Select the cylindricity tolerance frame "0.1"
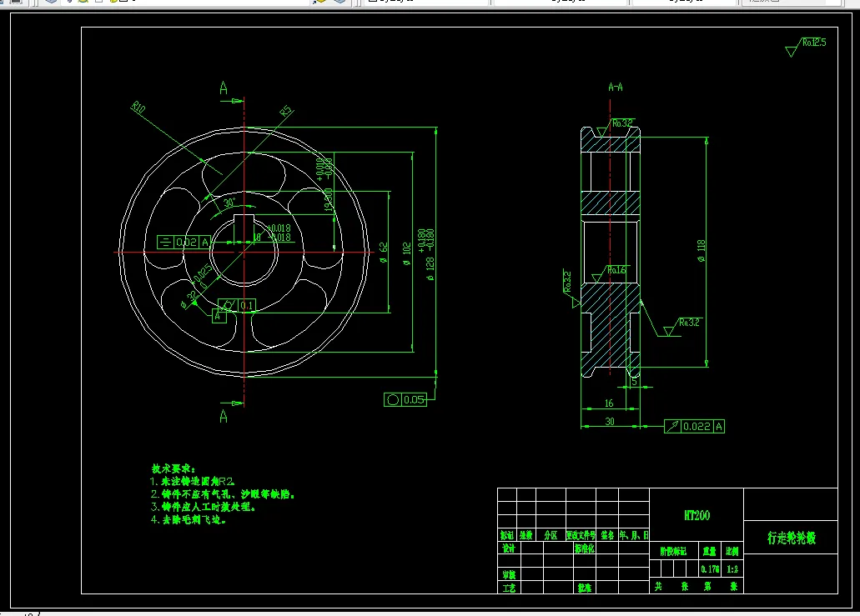 (x=237, y=305)
